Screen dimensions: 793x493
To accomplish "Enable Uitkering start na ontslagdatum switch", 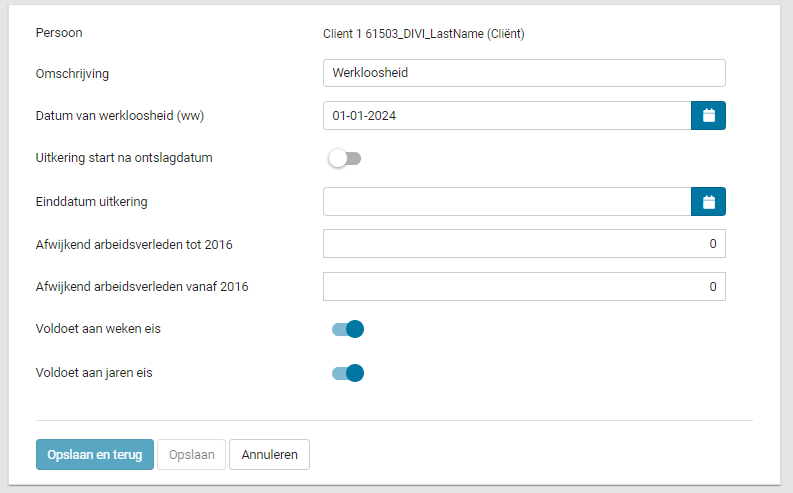I will coord(346,158).
